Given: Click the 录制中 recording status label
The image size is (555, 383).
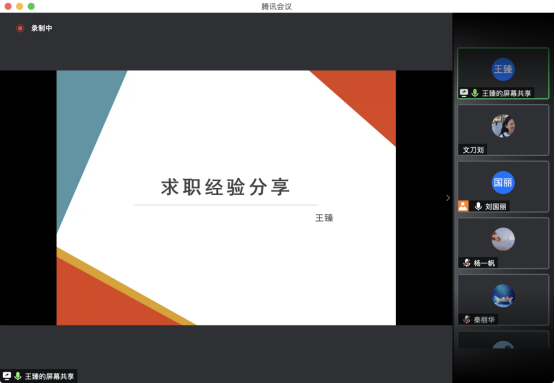Looking at the screenshot, I should tap(41, 28).
